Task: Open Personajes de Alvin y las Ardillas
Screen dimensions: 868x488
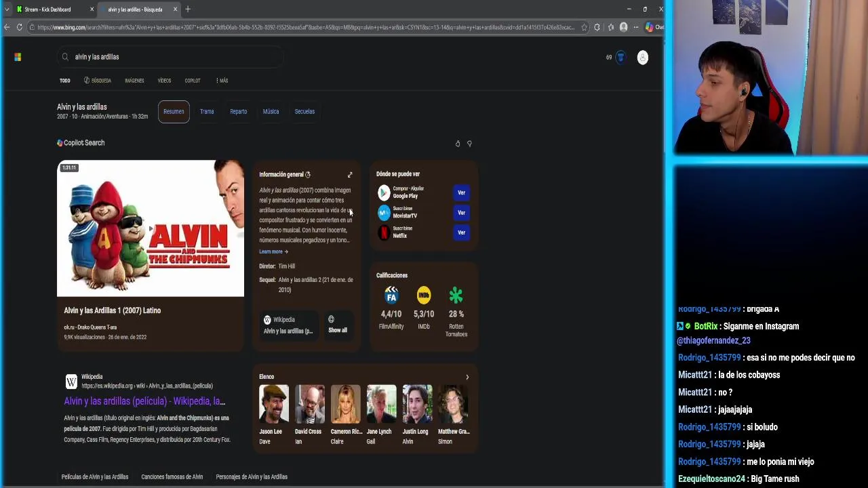Action: point(252,477)
